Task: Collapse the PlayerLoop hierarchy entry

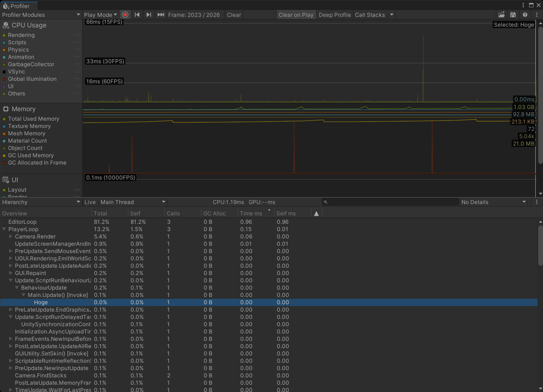Action: coord(4,229)
